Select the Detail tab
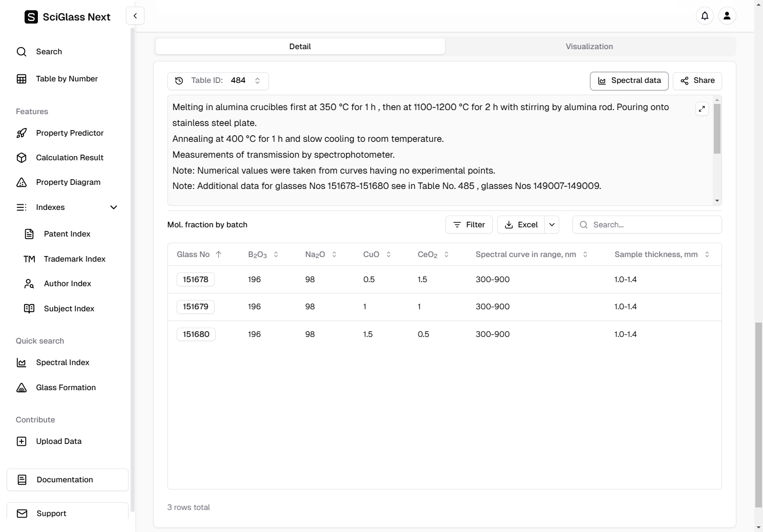 click(x=300, y=47)
